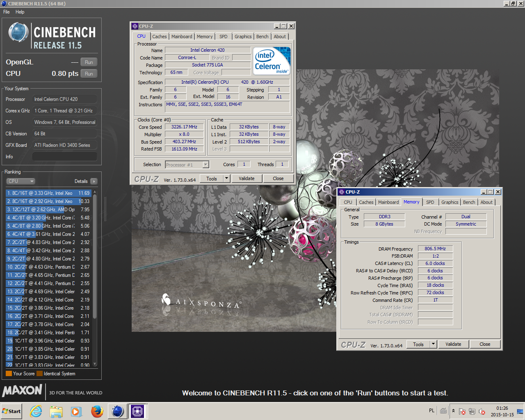This screenshot has width=525, height=420.
Task: Select ranking row 1C/1T @ 3.96 GHz
Action: 48,340
